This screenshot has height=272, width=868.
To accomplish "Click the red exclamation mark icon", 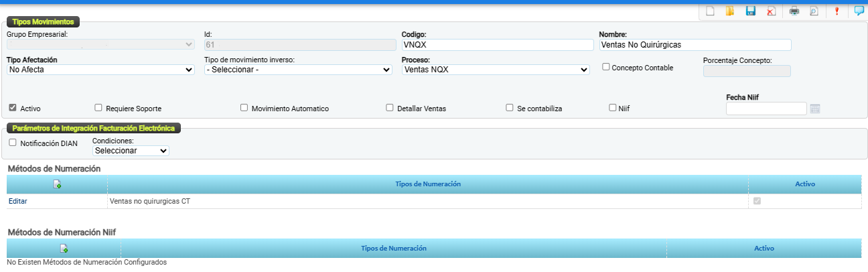I will point(837,11).
